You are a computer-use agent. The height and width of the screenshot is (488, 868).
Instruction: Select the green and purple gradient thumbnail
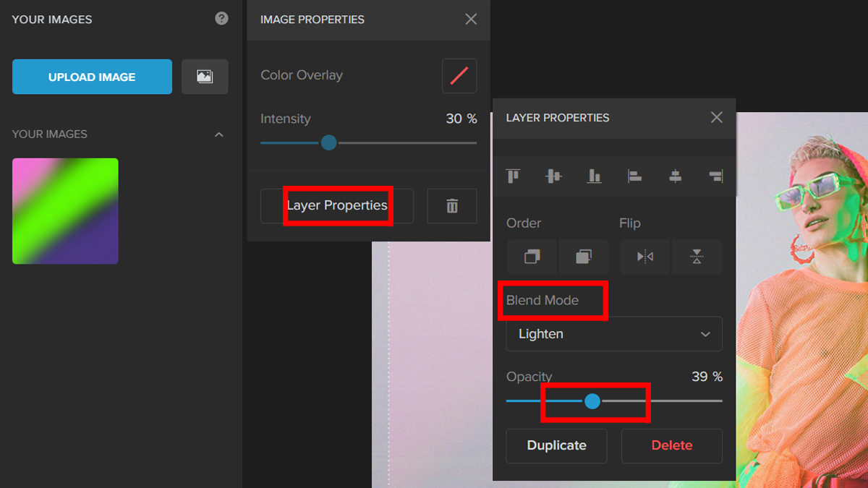point(65,211)
